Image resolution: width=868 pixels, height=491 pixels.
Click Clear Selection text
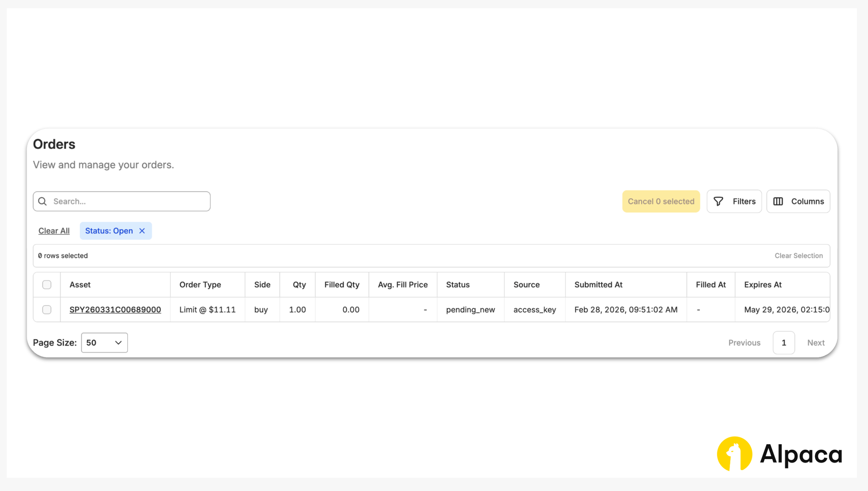pyautogui.click(x=799, y=256)
